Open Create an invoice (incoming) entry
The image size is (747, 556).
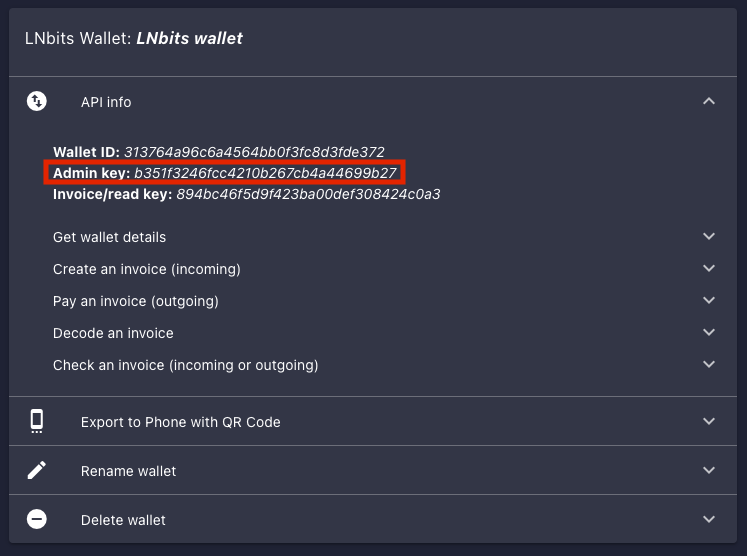[147, 269]
